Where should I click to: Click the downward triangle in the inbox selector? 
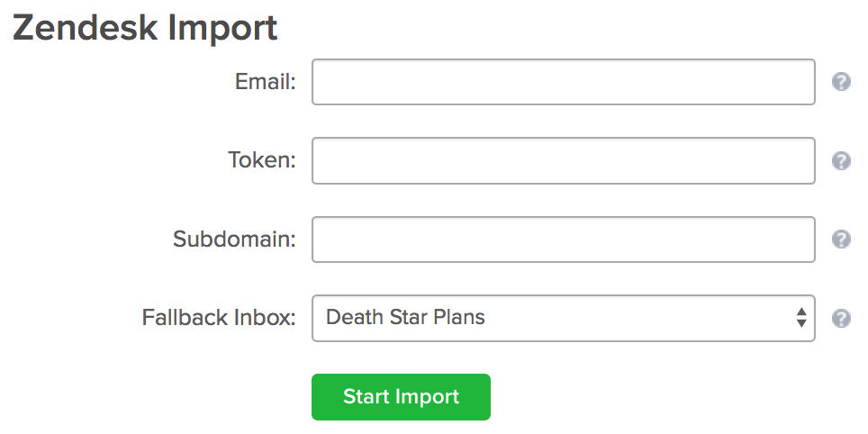tap(801, 324)
